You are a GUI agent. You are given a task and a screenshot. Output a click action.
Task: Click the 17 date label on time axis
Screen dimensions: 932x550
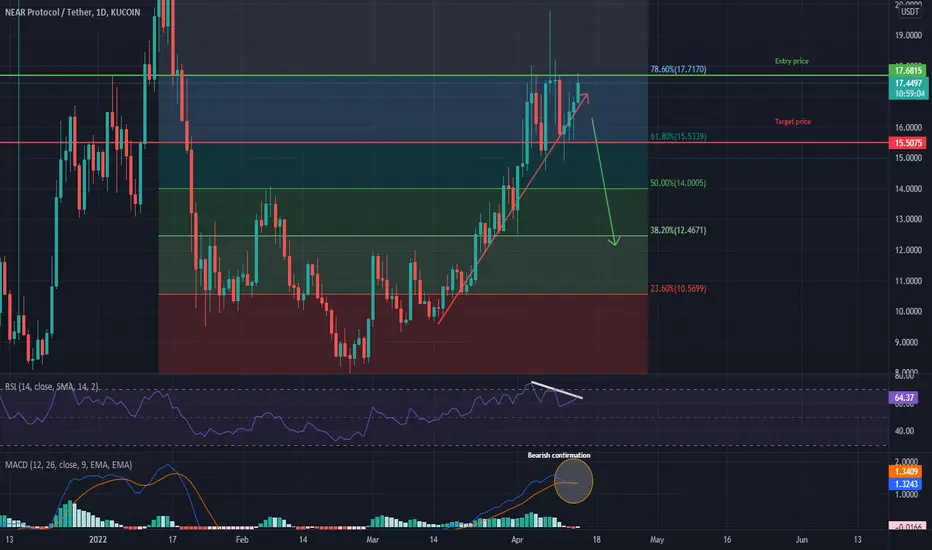click(x=172, y=539)
